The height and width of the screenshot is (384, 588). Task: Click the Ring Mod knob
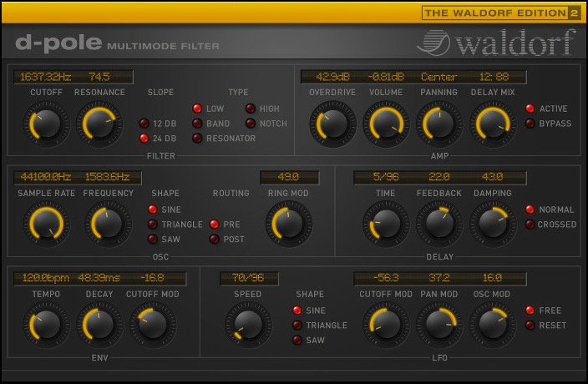click(x=288, y=224)
